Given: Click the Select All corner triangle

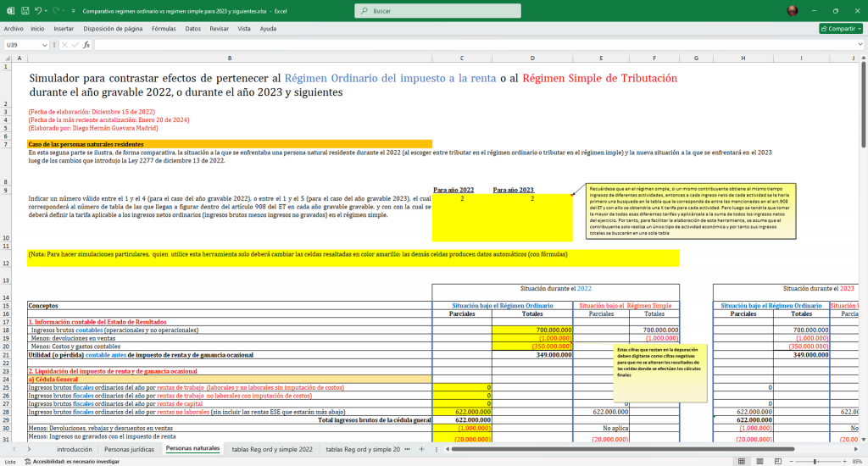Looking at the screenshot, I should click(x=7, y=58).
